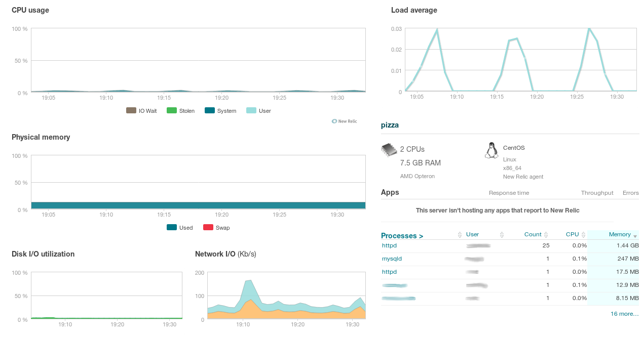Screen dimensions: 644x337
Task: Open the Processes link
Action: coord(402,236)
